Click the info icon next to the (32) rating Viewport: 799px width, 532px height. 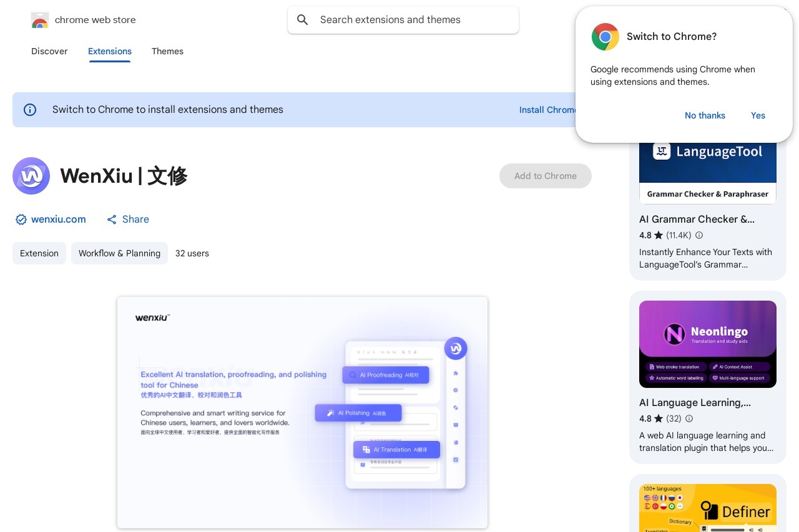(x=689, y=418)
